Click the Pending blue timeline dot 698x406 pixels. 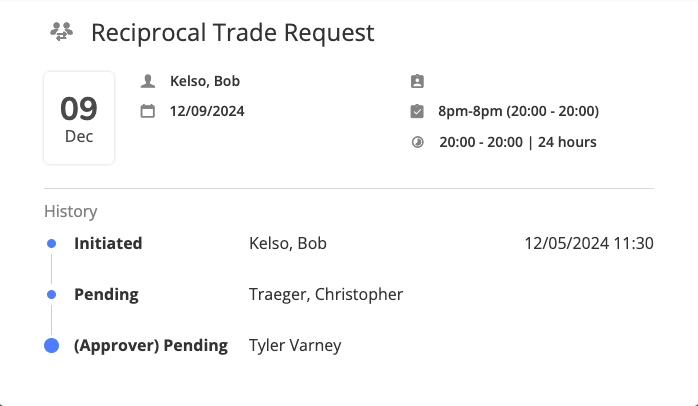point(52,294)
